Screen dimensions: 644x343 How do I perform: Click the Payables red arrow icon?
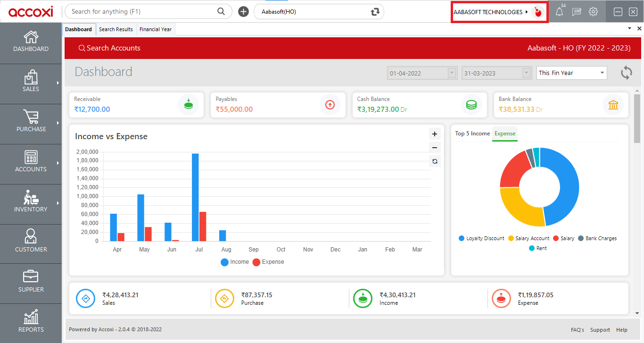click(x=330, y=105)
